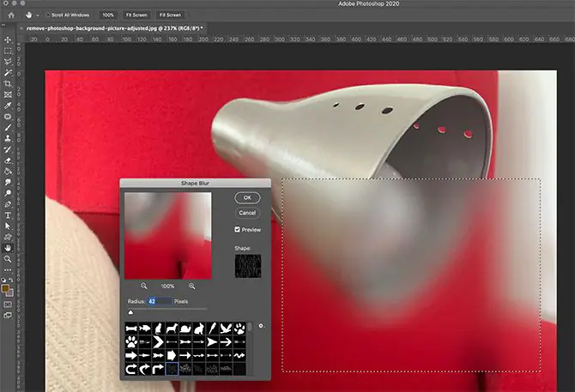Click the zoom out magnifier under preview
Viewport: 575px width, 392px height.
(143, 286)
